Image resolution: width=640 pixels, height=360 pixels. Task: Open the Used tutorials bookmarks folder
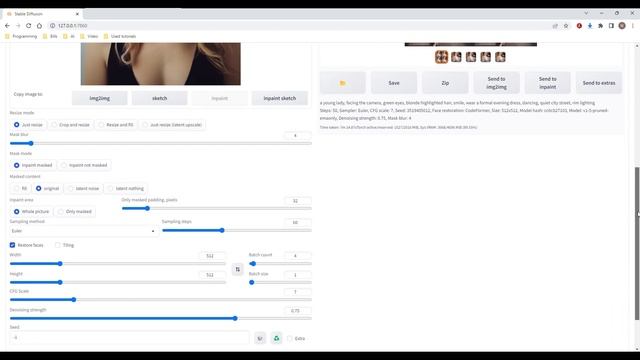click(x=120, y=36)
